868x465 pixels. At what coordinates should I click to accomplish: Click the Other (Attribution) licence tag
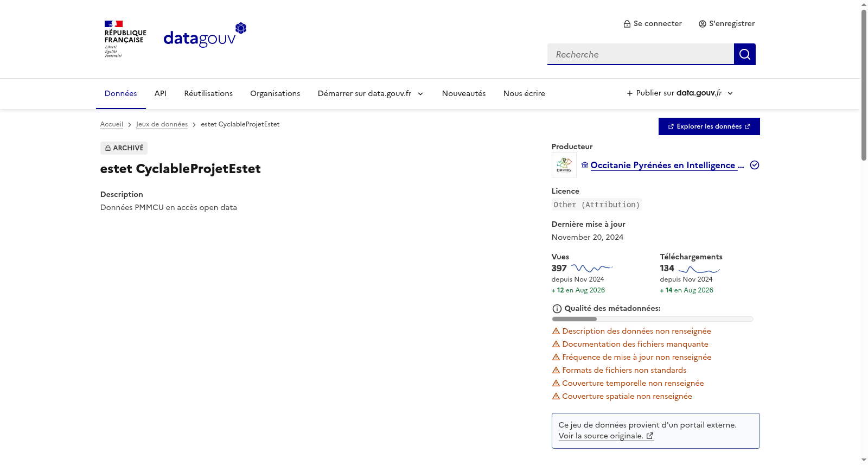(x=597, y=205)
